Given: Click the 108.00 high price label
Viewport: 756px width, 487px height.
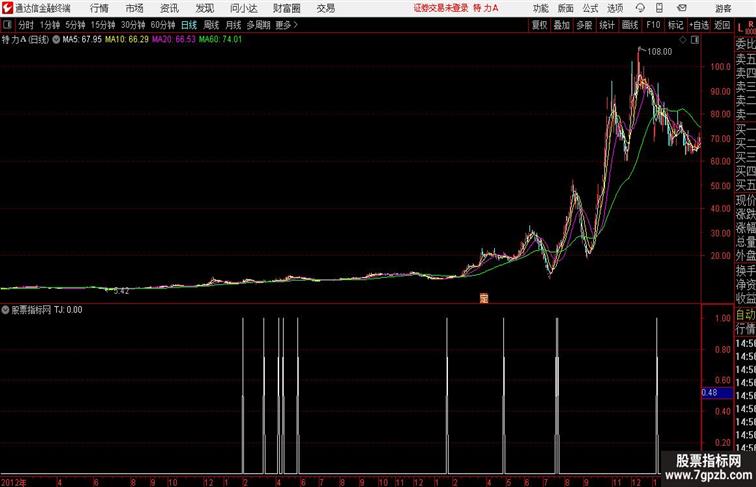Looking at the screenshot, I should coord(659,52).
